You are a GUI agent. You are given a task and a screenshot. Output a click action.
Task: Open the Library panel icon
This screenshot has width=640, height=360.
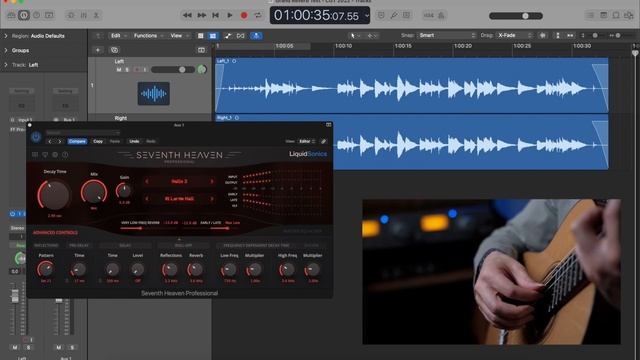pos(11,16)
